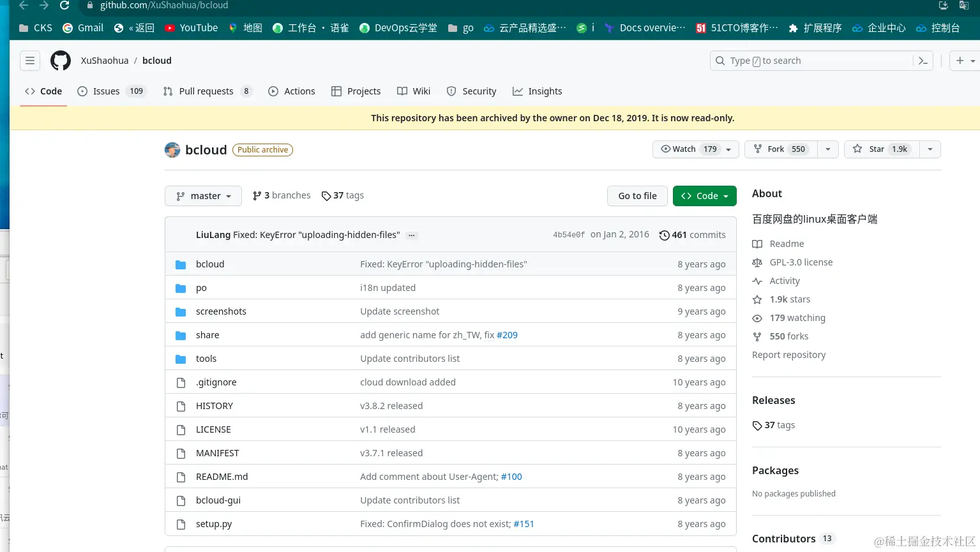Open the .gitignore file
Viewport: 980px width, 552px height.
pyautogui.click(x=216, y=382)
